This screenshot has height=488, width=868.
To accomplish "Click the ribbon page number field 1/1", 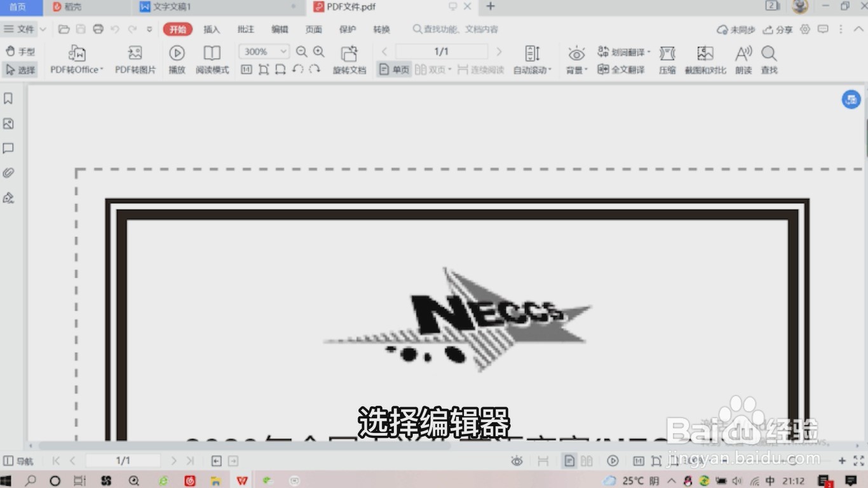I will coord(442,51).
